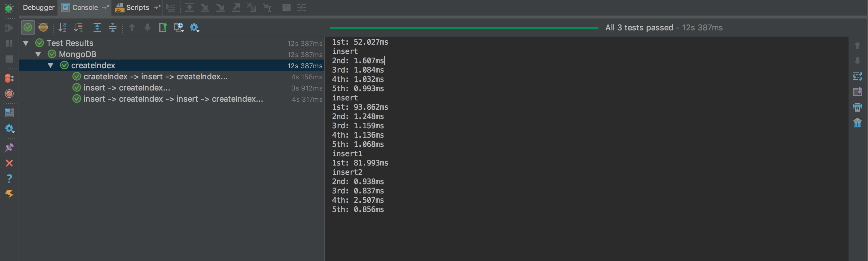Toggle Scroll to End of console
Screen dimensions: 868x261
pos(857,92)
